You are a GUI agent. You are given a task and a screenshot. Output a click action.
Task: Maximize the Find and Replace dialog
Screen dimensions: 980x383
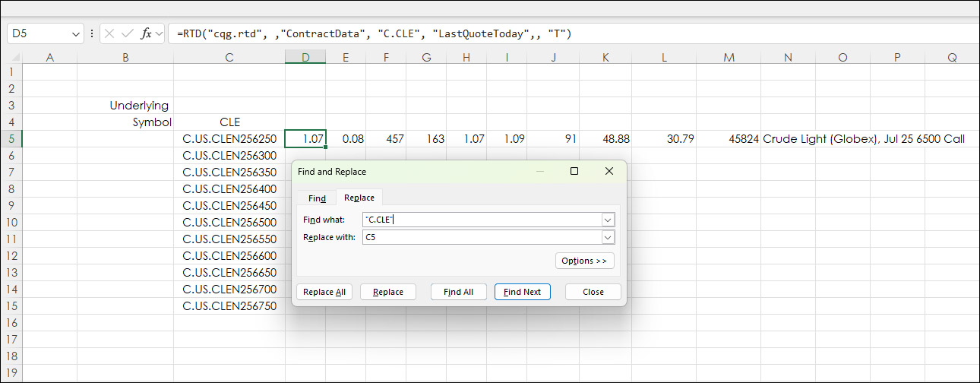[x=574, y=172]
